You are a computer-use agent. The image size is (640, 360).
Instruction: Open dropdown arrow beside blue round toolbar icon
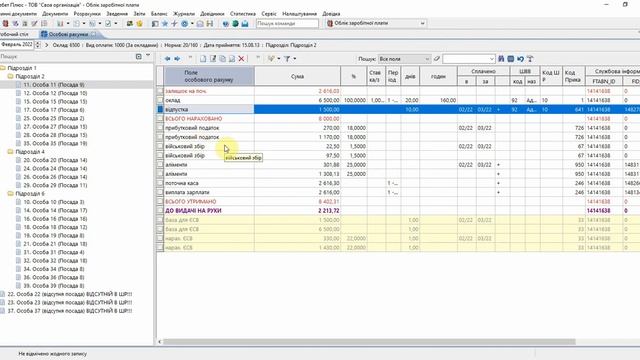click(x=192, y=24)
